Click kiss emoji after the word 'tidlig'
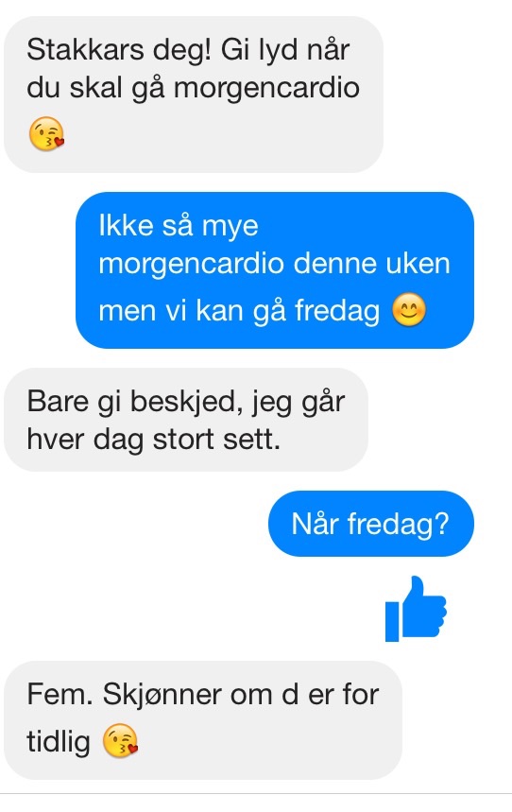Screen dimensions: 512x812 pyautogui.click(x=120, y=740)
